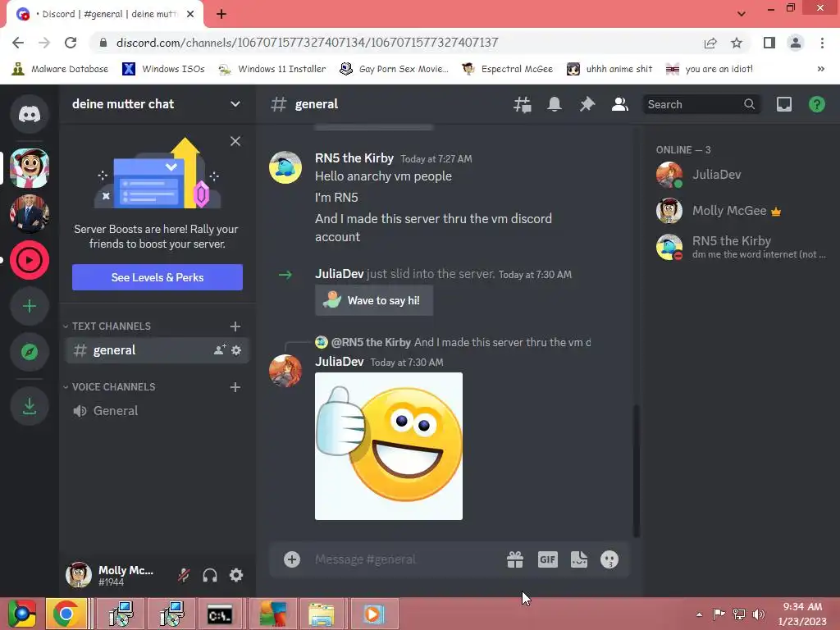Open JuliaDev in the member list
The height and width of the screenshot is (630, 840).
tap(739, 175)
